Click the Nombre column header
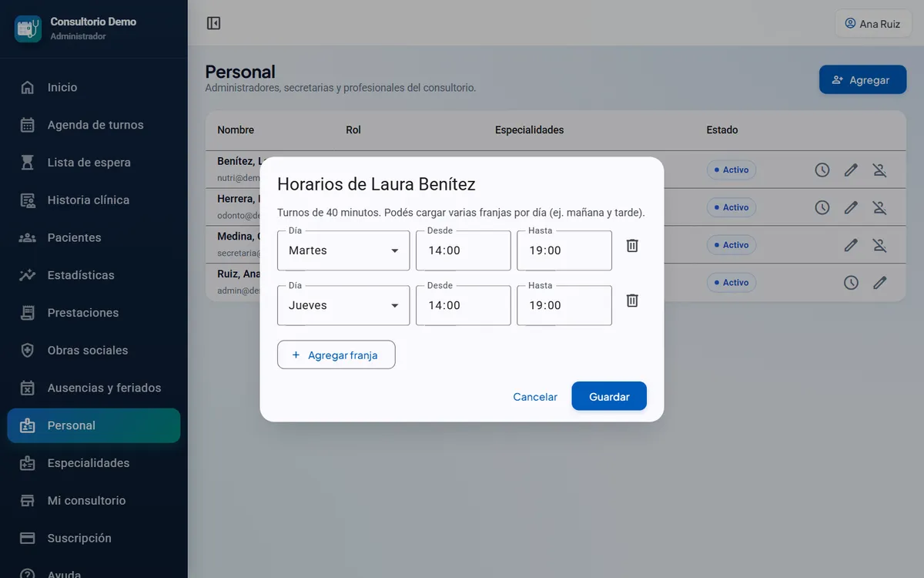Image resolution: width=924 pixels, height=578 pixels. pyautogui.click(x=236, y=130)
